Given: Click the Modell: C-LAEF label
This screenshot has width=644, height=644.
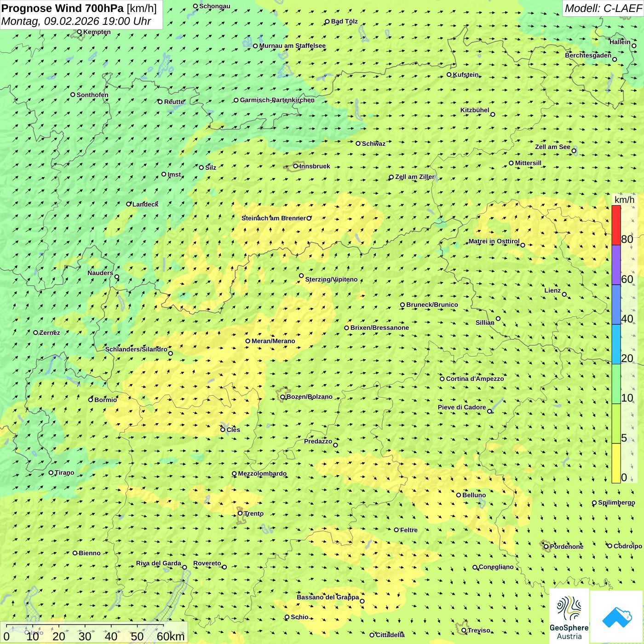Looking at the screenshot, I should [603, 8].
